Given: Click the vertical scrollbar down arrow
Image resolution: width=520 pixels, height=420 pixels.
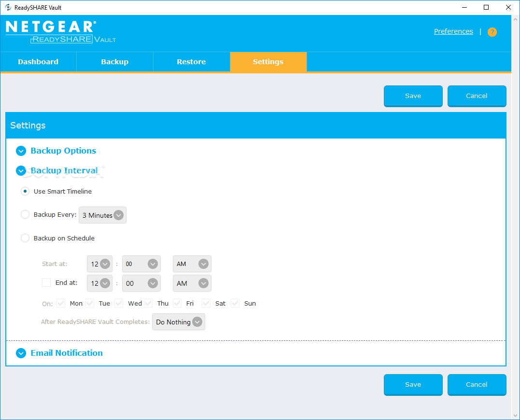Looking at the screenshot, I should (515, 415).
